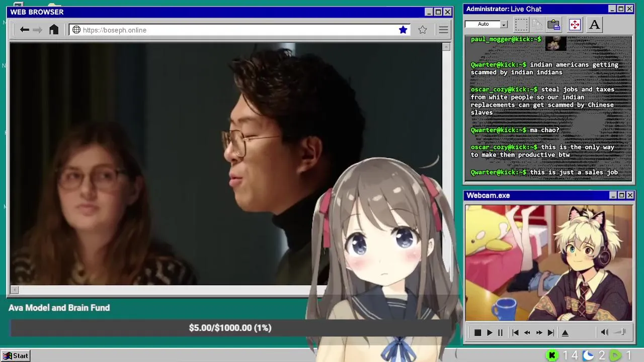Mute the Webcam.exe speaker icon

pyautogui.click(x=604, y=332)
